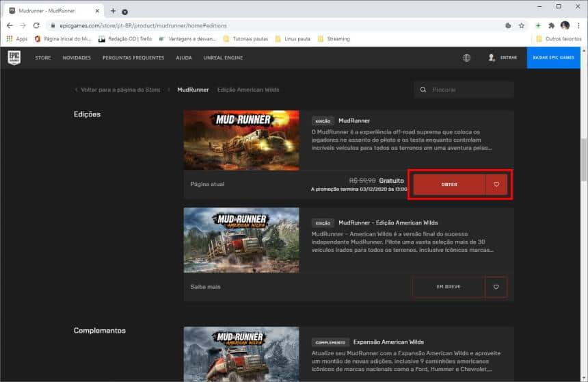The width and height of the screenshot is (588, 382).
Task: Click Saiba mais link
Action: pos(206,287)
